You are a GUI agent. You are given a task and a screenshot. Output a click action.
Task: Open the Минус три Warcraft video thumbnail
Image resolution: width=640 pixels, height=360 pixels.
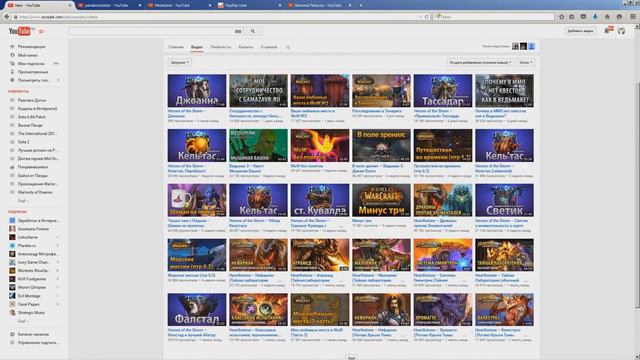[381, 200]
